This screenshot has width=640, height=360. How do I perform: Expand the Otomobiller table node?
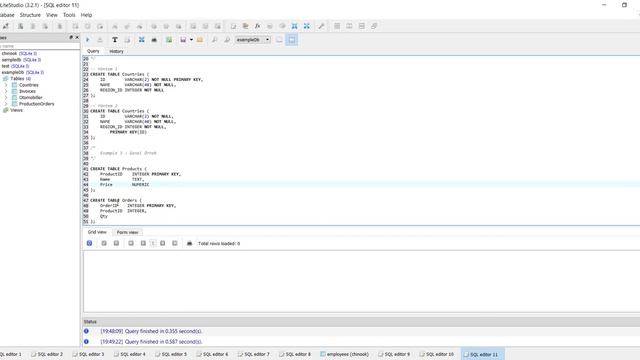coord(6,98)
